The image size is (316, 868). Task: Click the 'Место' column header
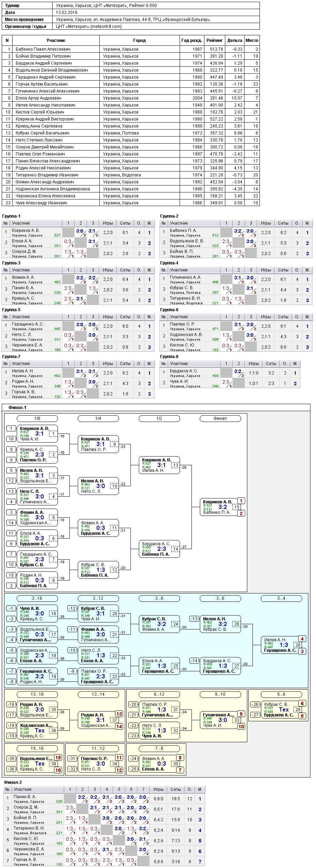click(252, 41)
